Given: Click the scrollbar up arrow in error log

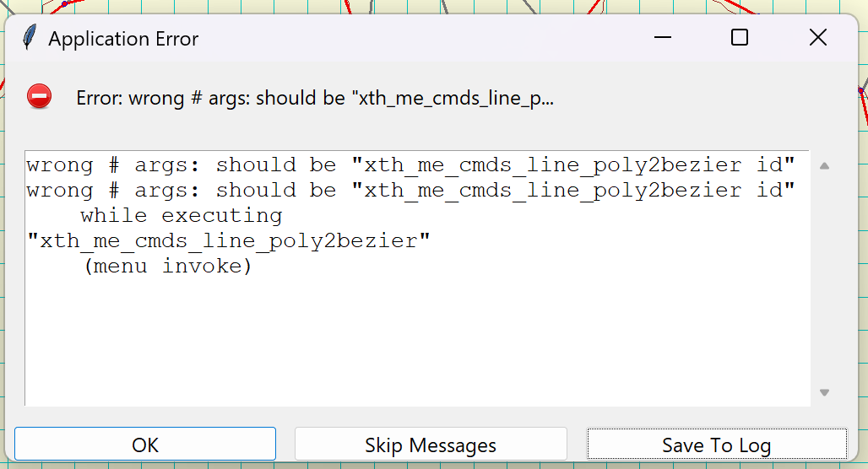Looking at the screenshot, I should 824,165.
